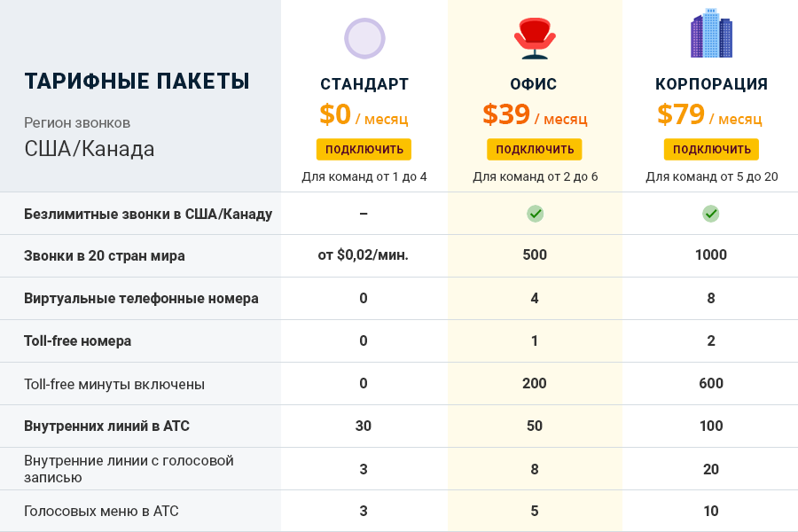Click the Виртуальные телефонные номера row label
Viewport: 798px width, 532px height.
coord(141,299)
